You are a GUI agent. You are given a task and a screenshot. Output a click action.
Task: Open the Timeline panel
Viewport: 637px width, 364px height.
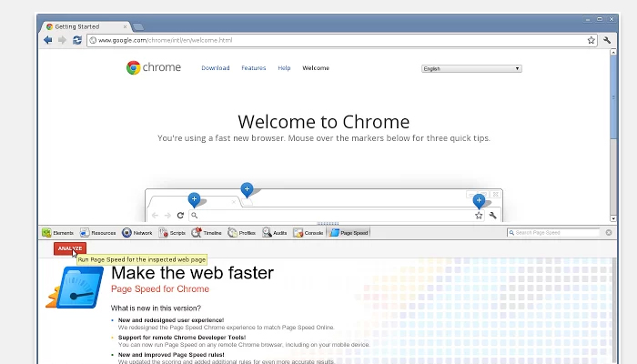[x=207, y=233]
